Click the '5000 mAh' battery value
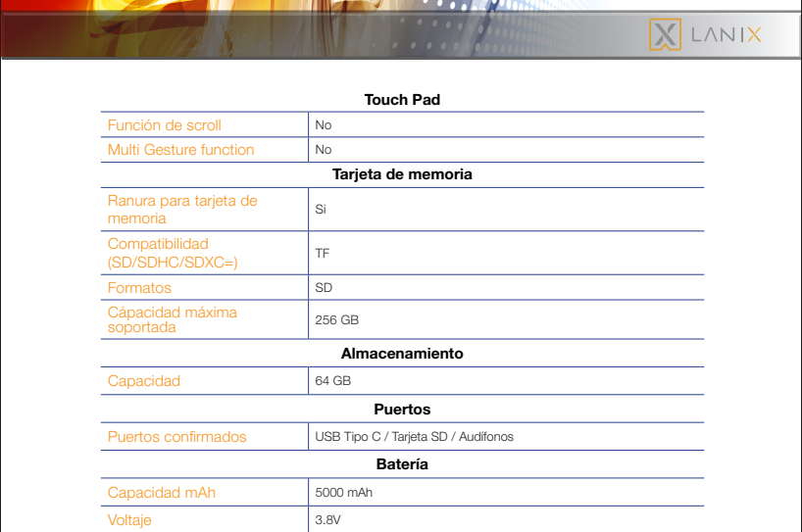Screen dimensions: 802x532 click(x=344, y=493)
